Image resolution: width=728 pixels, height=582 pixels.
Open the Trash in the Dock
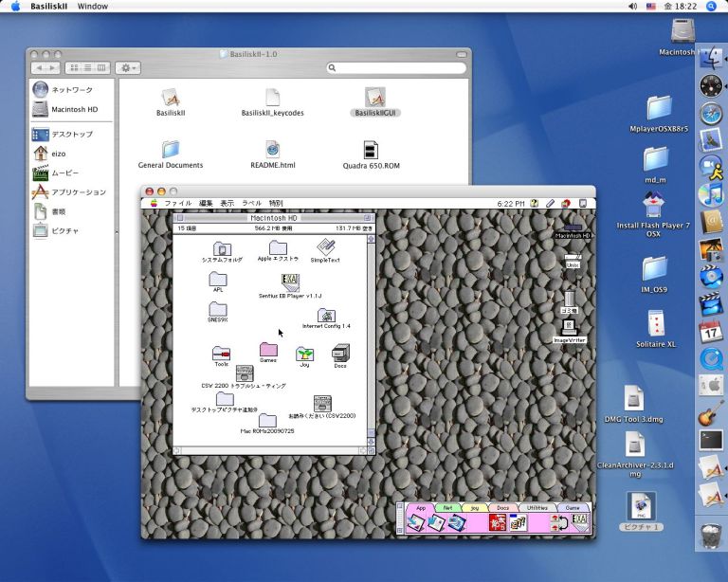pos(711,537)
